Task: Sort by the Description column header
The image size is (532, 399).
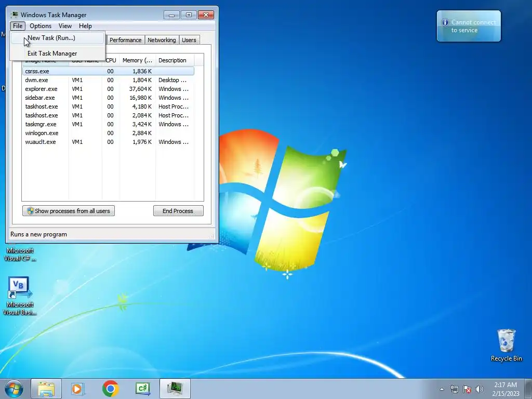Action: [x=175, y=60]
